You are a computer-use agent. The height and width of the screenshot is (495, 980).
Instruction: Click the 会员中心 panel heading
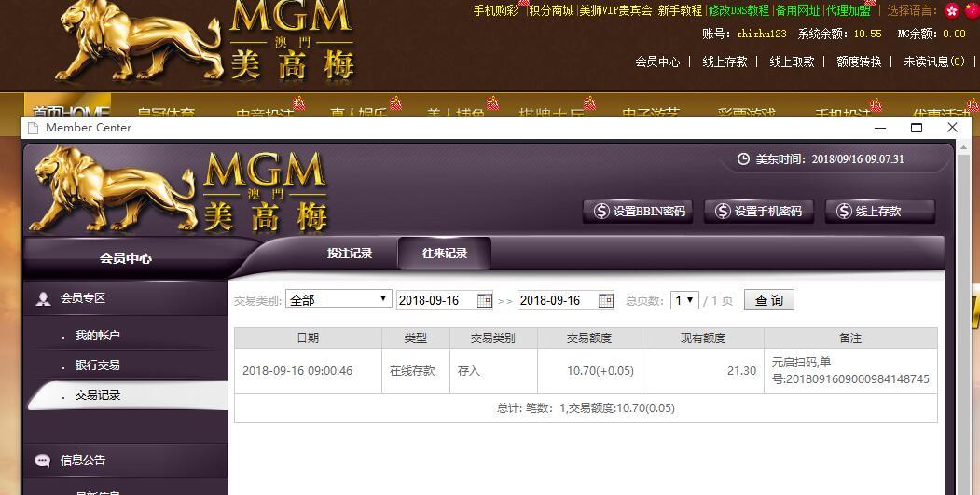pyautogui.click(x=126, y=258)
